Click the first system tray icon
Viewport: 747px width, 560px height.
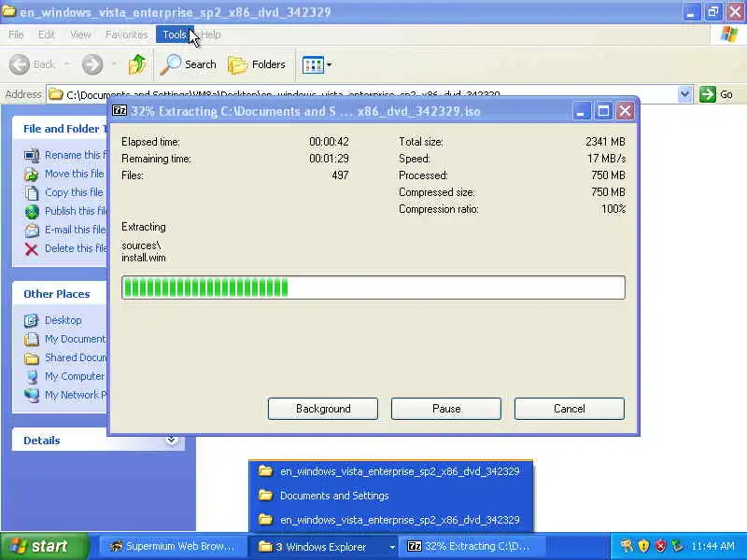click(x=627, y=546)
